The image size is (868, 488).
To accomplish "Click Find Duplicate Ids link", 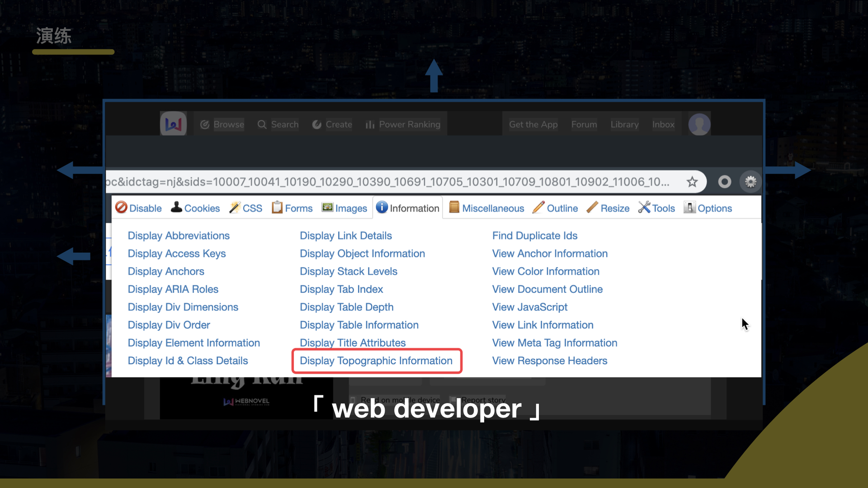I will (x=534, y=236).
